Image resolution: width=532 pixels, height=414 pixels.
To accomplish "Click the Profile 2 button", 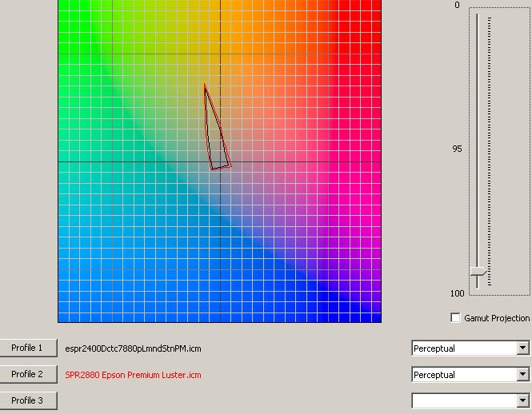I will pyautogui.click(x=27, y=374).
